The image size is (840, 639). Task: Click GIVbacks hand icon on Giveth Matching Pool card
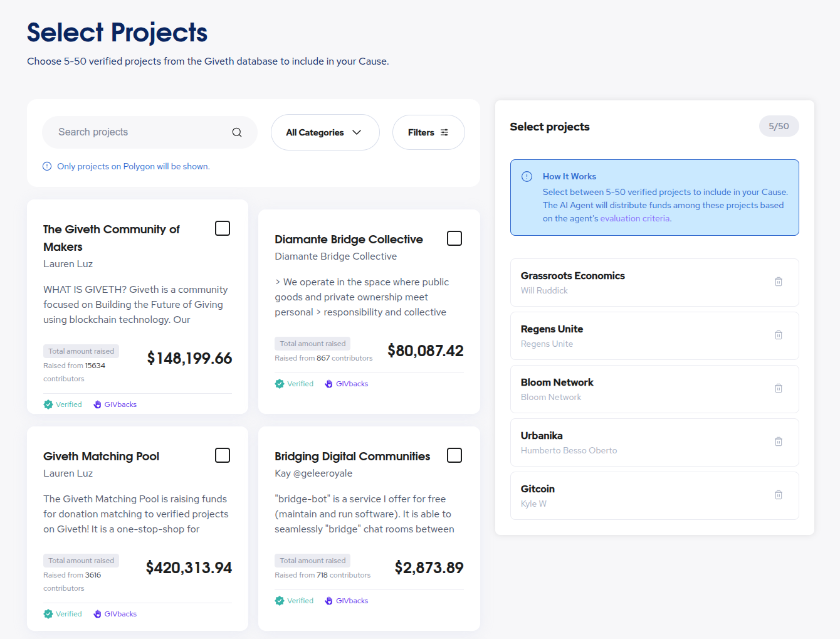click(x=97, y=614)
